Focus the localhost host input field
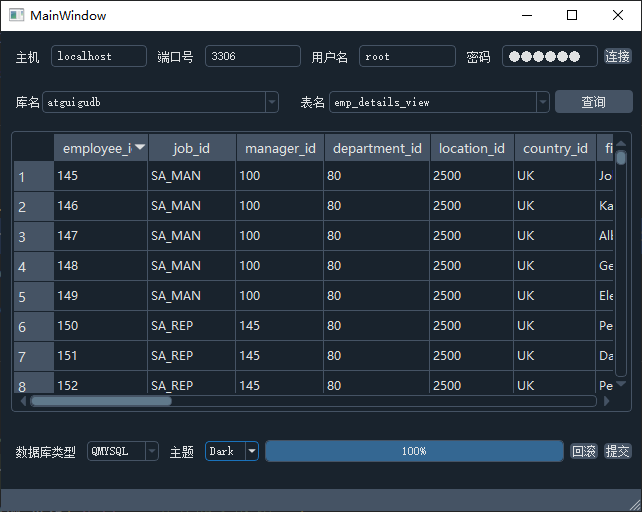This screenshot has height=512, width=642. pos(99,56)
